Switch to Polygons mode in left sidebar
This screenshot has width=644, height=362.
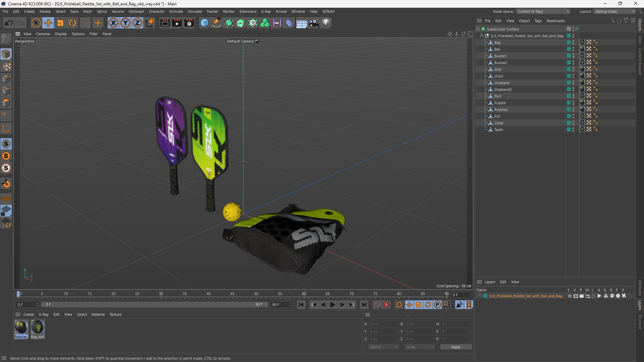(x=6, y=103)
